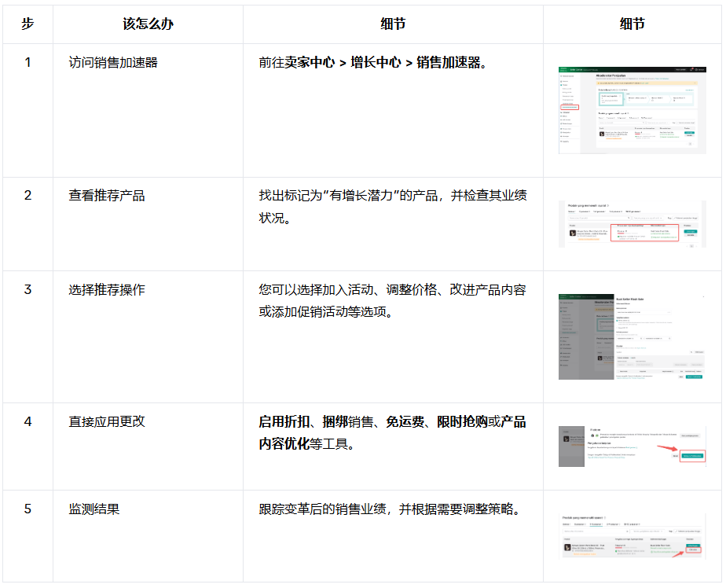
Task: Select the "查看推荐产品" cell
Action: pyautogui.click(x=107, y=196)
